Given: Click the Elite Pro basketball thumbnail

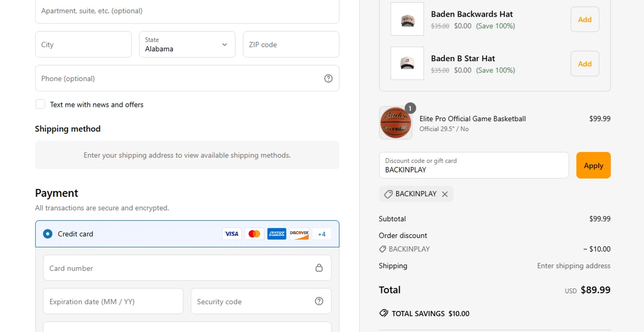Looking at the screenshot, I should pyautogui.click(x=395, y=123).
